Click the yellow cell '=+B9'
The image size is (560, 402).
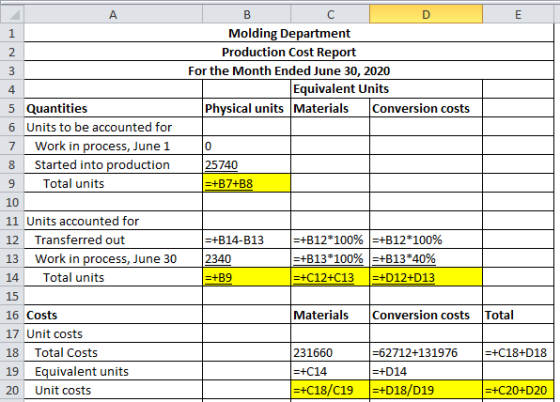click(x=246, y=277)
